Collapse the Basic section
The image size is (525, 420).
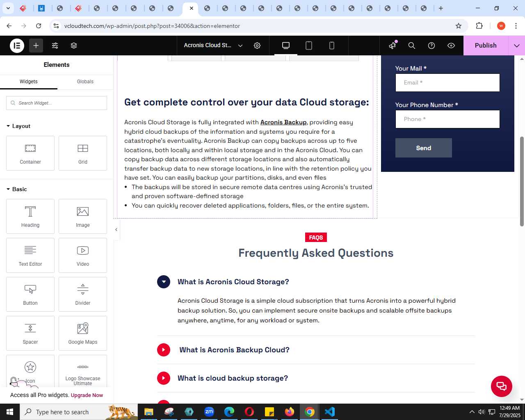tap(17, 189)
